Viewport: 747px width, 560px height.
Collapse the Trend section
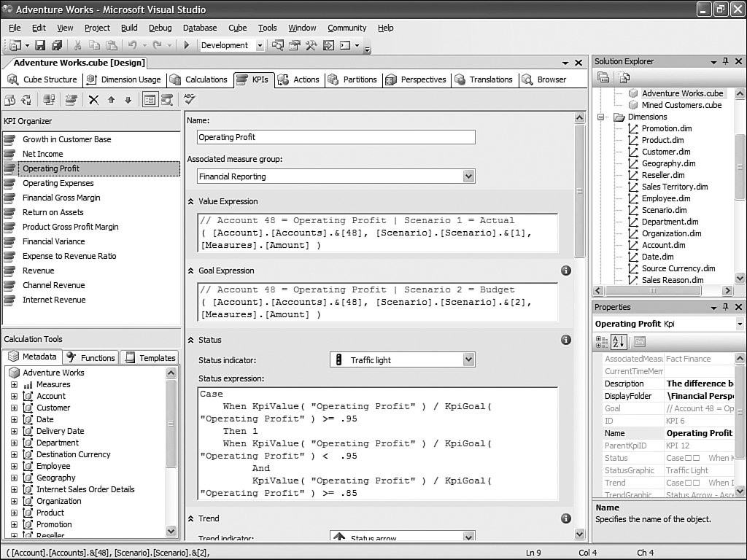click(x=190, y=518)
